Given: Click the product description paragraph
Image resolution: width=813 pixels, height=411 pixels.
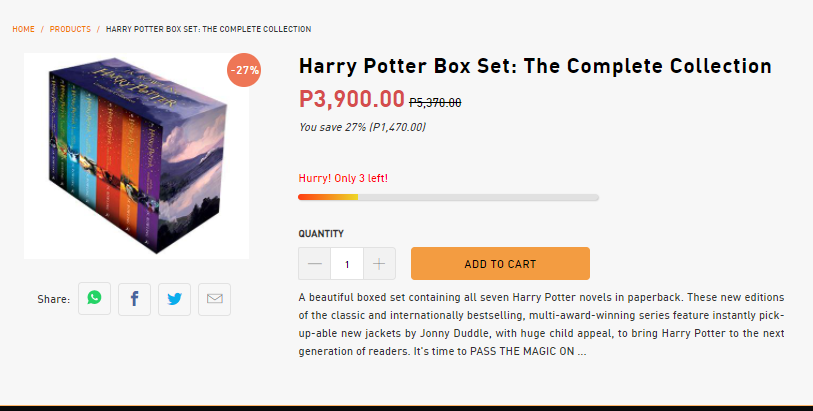Looking at the screenshot, I should (x=541, y=324).
